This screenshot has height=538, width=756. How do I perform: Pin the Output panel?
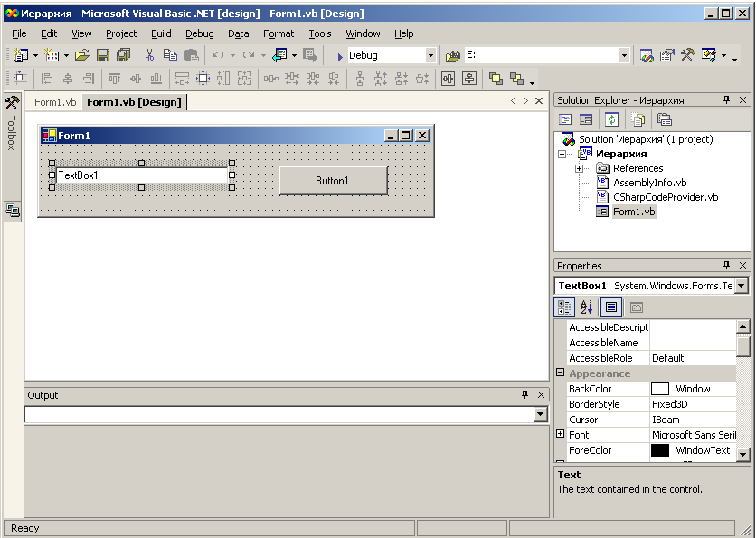[x=525, y=394]
